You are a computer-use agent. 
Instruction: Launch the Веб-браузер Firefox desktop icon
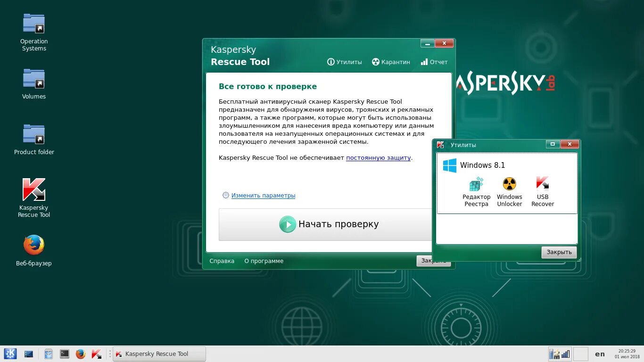click(x=34, y=250)
